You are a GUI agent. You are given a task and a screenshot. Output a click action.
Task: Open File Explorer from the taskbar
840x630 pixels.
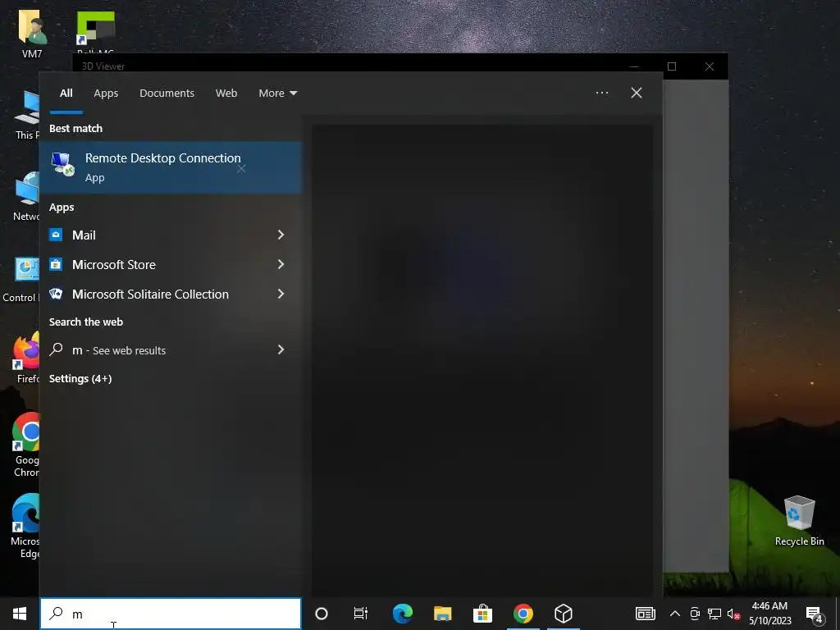(x=442, y=614)
